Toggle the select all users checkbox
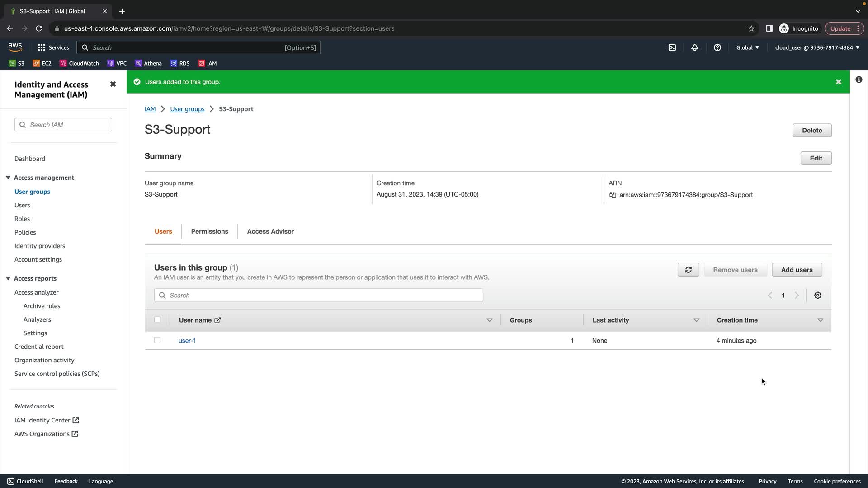This screenshot has height=488, width=868. tap(157, 320)
